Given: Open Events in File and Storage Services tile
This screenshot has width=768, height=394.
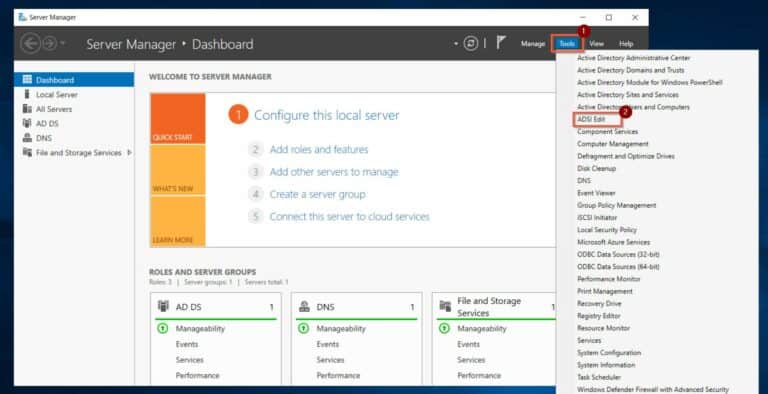Looking at the screenshot, I should click(468, 345).
